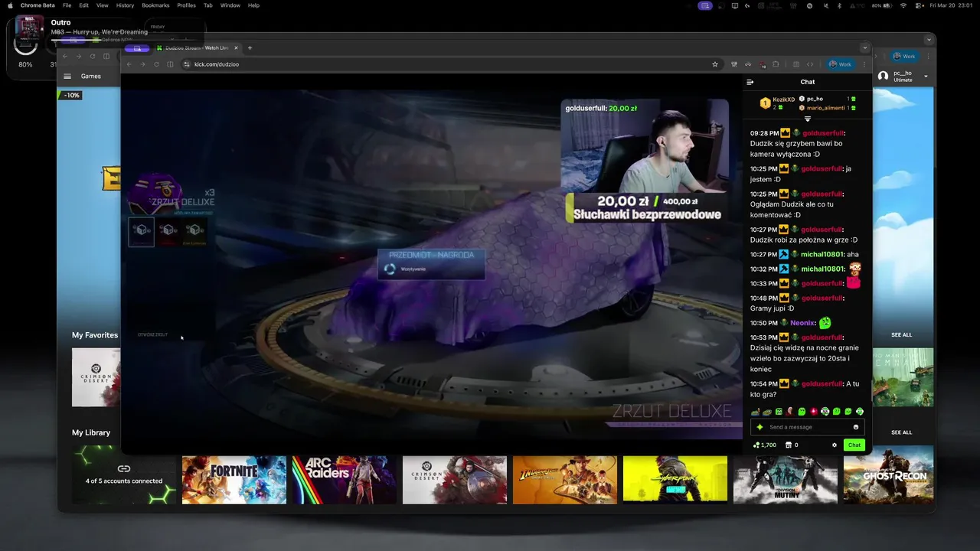Open Bluetooth menu in macOS menu bar
This screenshot has height=551, width=980.
(x=839, y=5)
